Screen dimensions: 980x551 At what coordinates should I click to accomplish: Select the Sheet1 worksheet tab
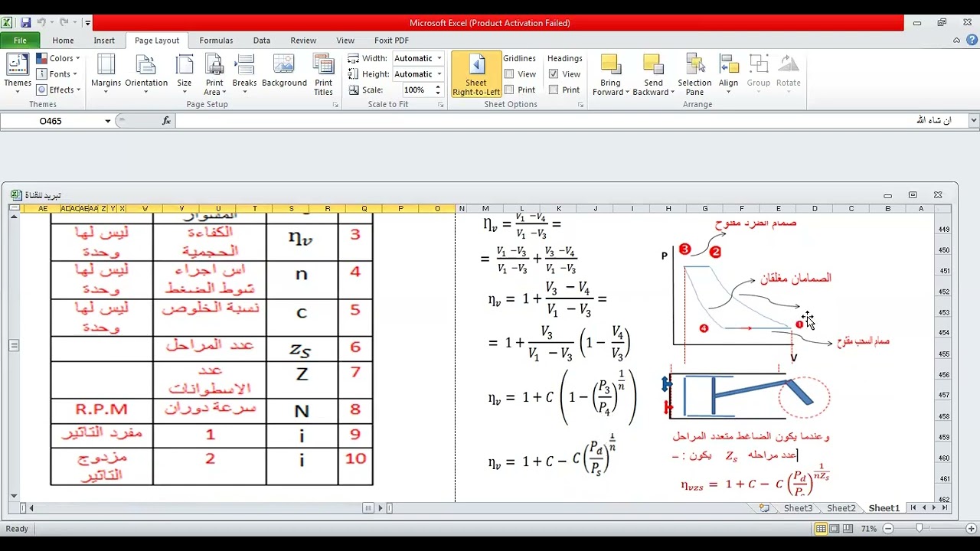pos(884,508)
